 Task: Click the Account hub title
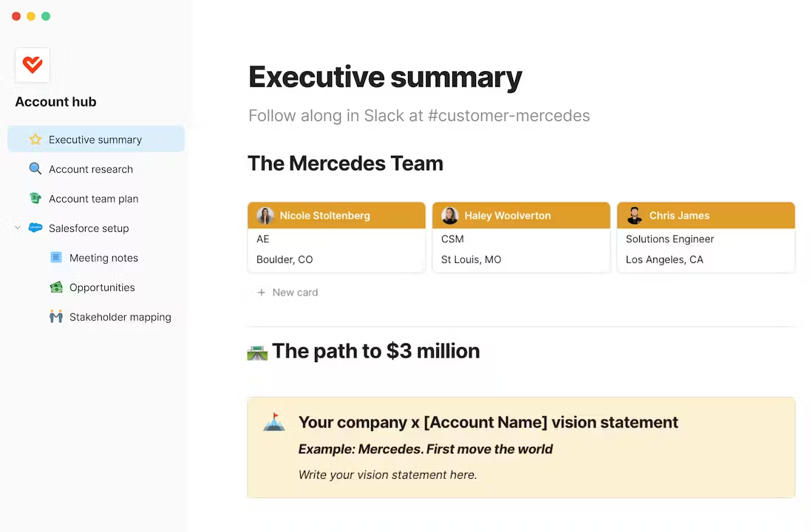pos(55,102)
